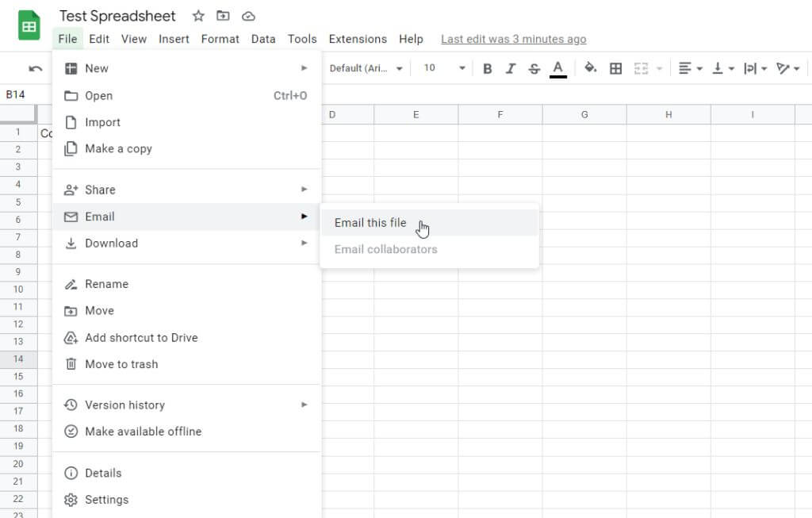Star the Test Spreadsheet document
The height and width of the screenshot is (518, 812).
[x=198, y=16]
